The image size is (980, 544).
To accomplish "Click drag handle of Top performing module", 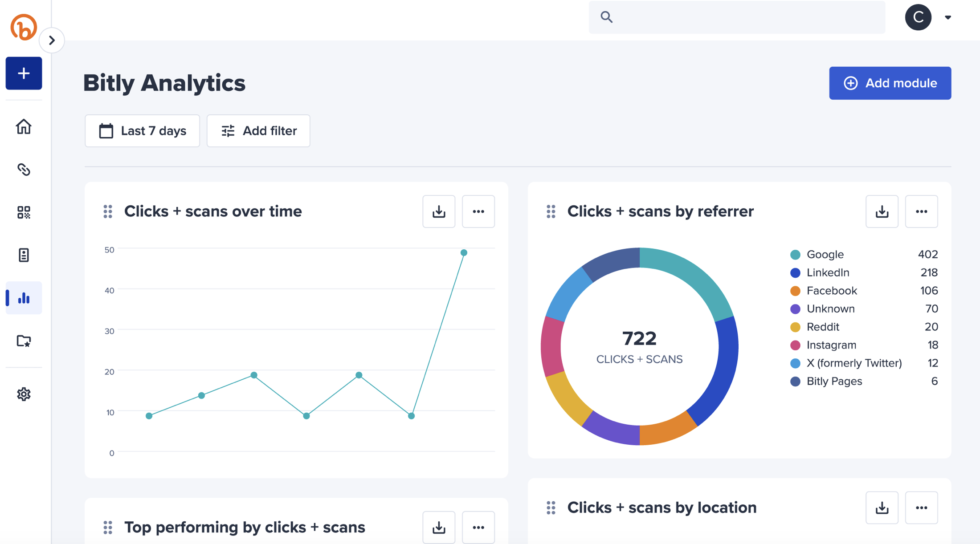I will tap(108, 528).
